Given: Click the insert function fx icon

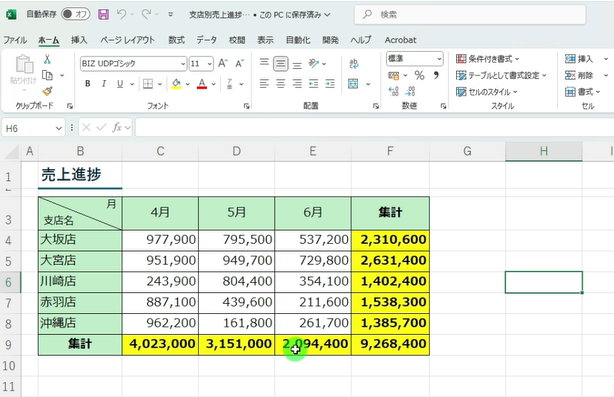Looking at the screenshot, I should click(x=117, y=128).
